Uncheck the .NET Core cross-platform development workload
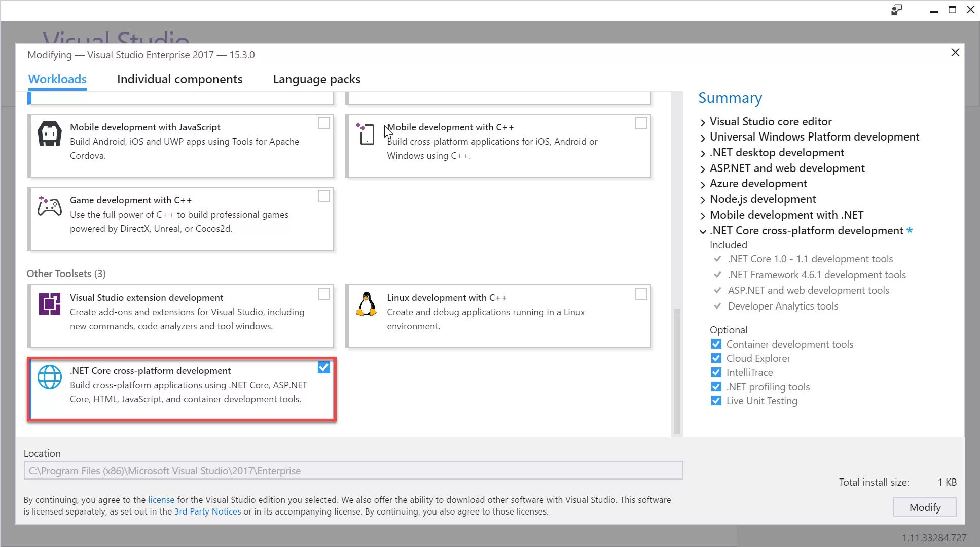980x547 pixels. point(324,367)
